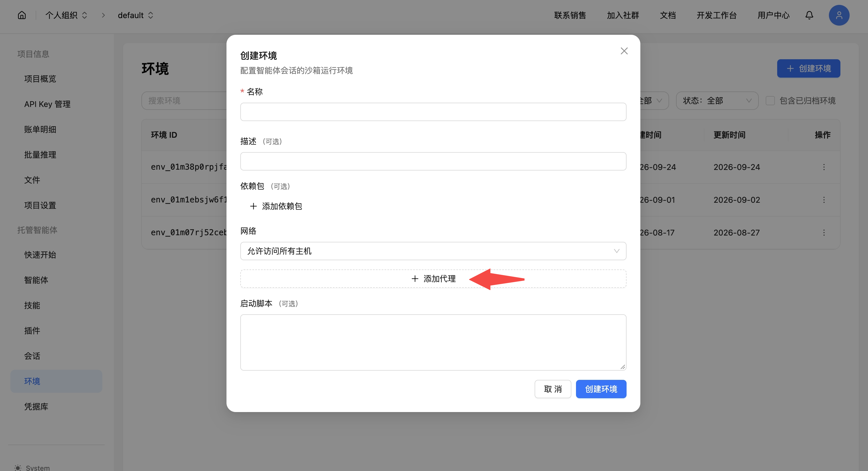The image size is (868, 471).
Task: Open the notifications bell
Action: [x=809, y=15]
